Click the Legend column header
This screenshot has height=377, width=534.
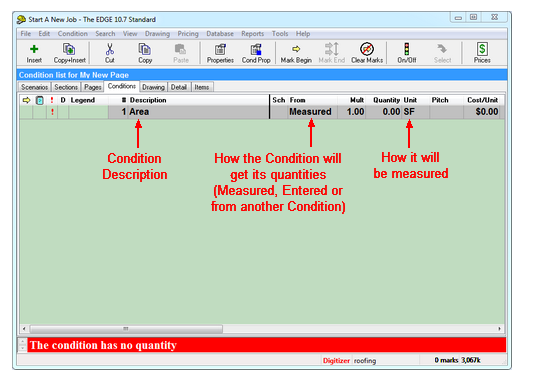click(x=83, y=100)
